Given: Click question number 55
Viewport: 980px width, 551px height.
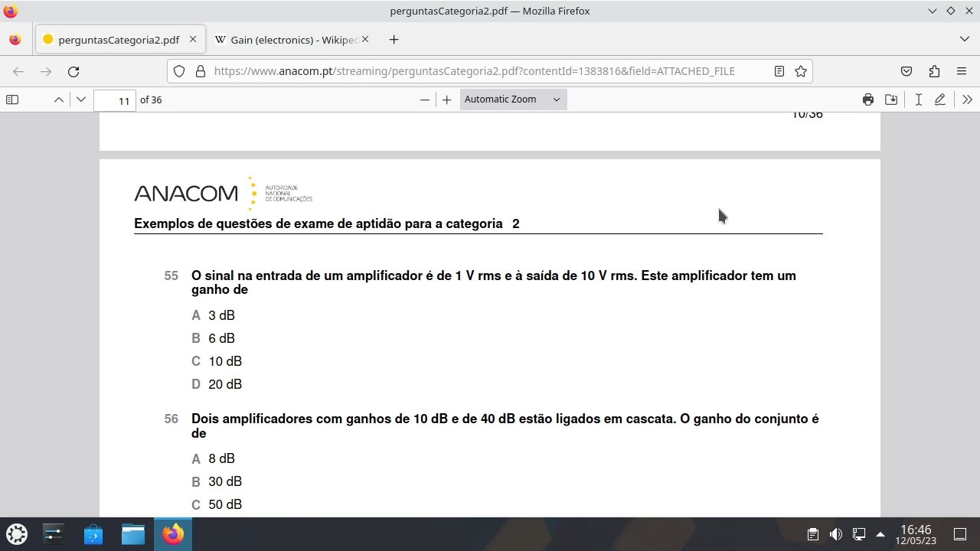Looking at the screenshot, I should (171, 275).
